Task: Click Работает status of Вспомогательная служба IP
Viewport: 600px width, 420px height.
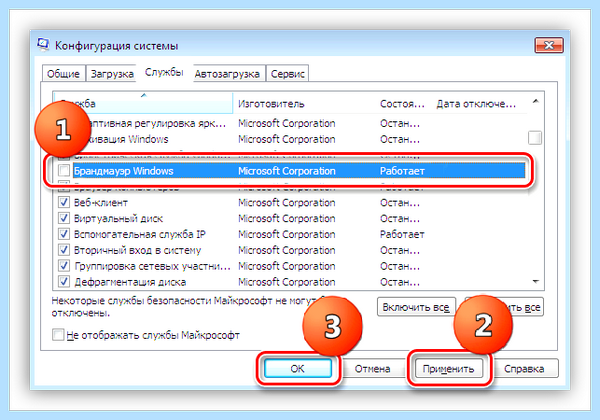Action: click(x=402, y=234)
